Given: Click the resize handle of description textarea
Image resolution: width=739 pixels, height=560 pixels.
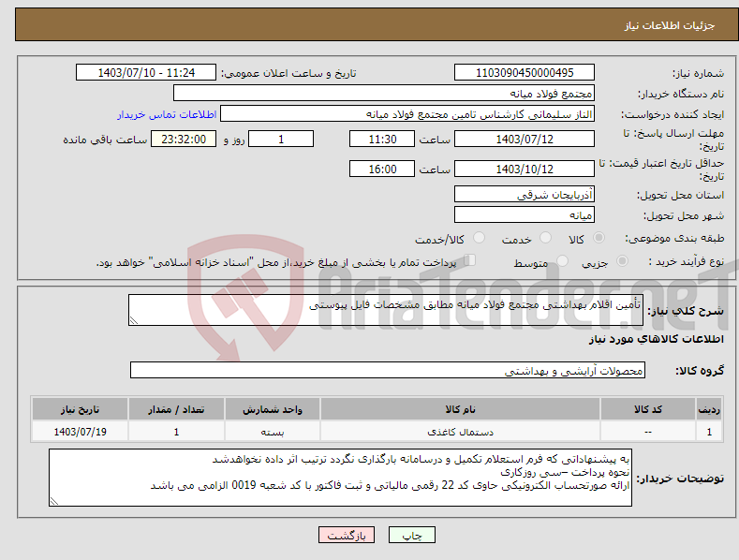Looking at the screenshot, I should coord(134,320).
